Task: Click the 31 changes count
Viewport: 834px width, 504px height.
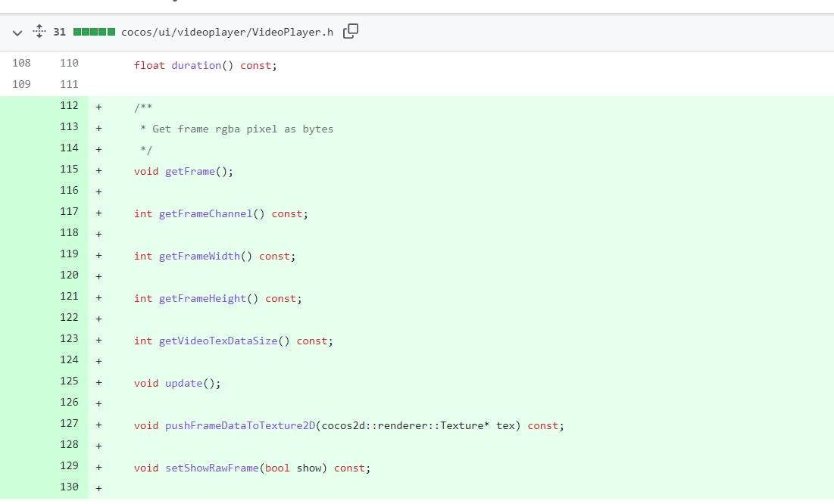Action: coord(60,33)
